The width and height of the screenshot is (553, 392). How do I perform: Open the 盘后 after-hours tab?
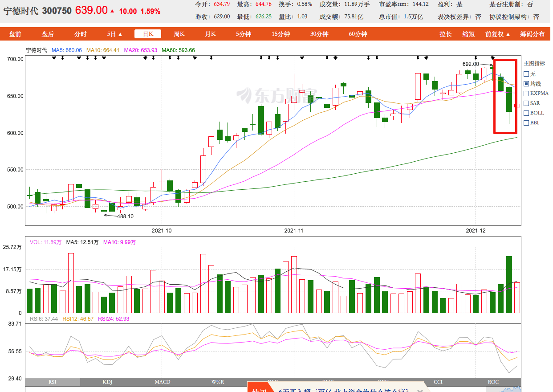48,34
